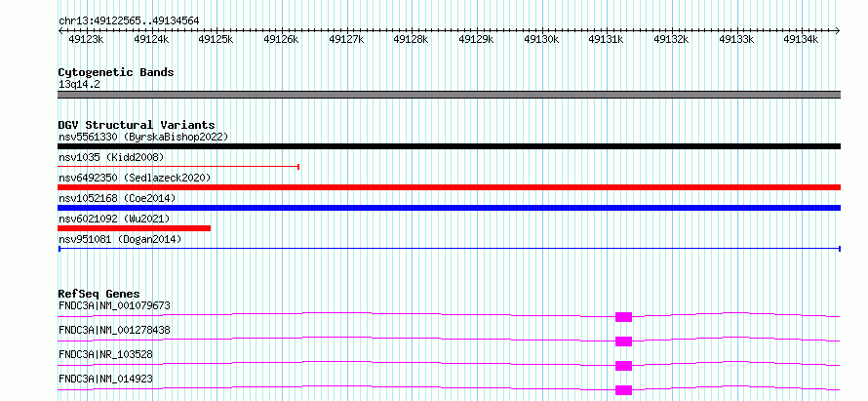Select the nsv6021092 Wu2021 red bar
Screen dimensions: 868x401
click(134, 228)
